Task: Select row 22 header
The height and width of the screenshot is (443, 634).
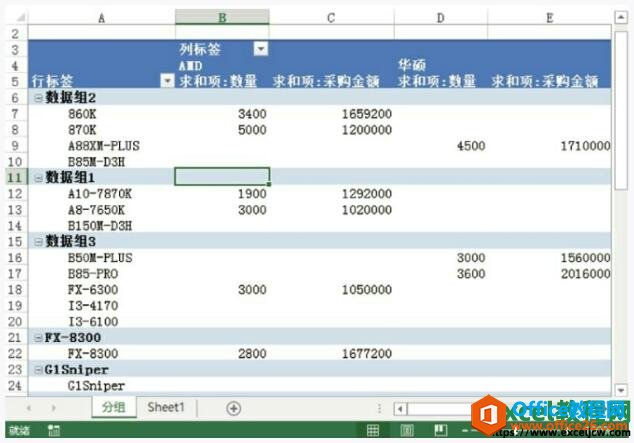Action: [x=15, y=354]
